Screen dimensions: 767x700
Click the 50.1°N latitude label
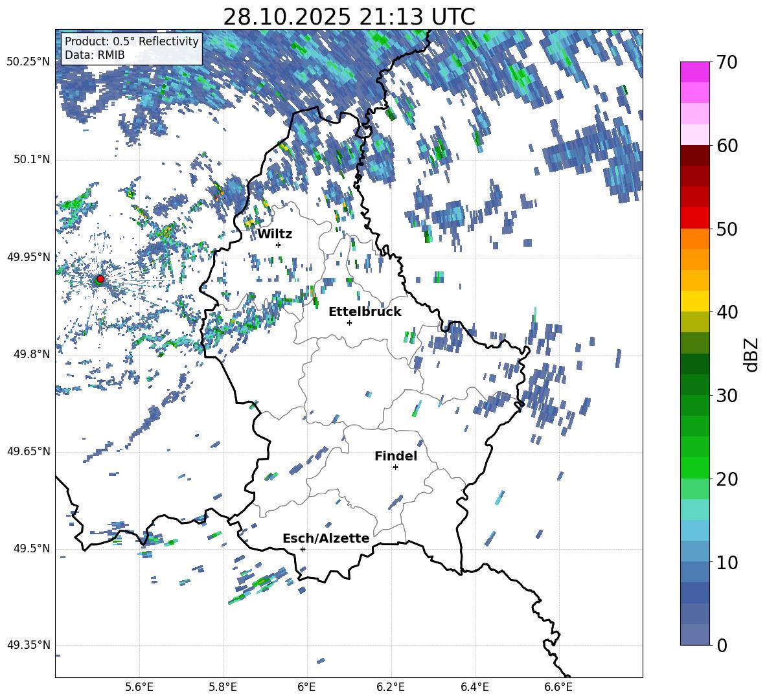pos(32,160)
